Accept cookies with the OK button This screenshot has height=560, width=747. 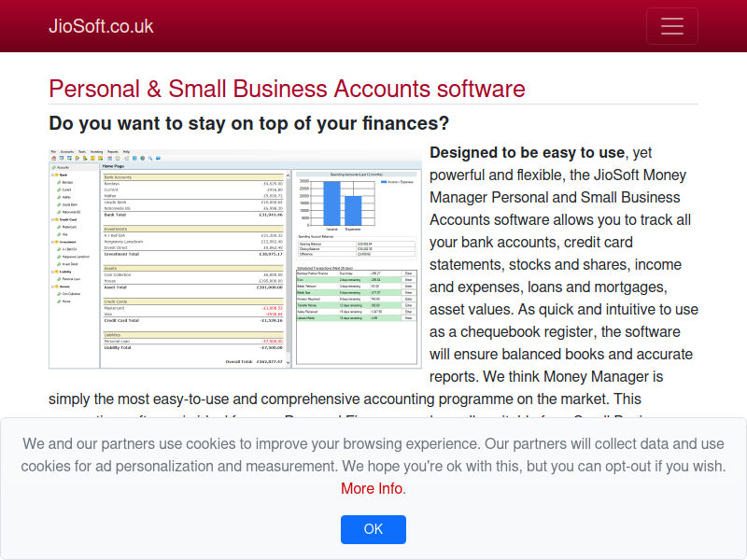(373, 529)
